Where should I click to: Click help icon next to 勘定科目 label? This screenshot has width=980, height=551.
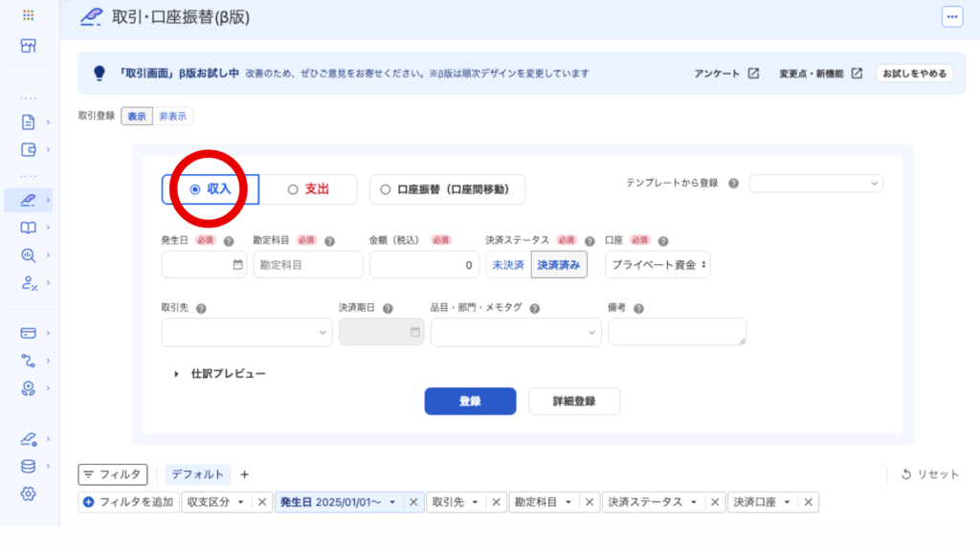click(329, 242)
